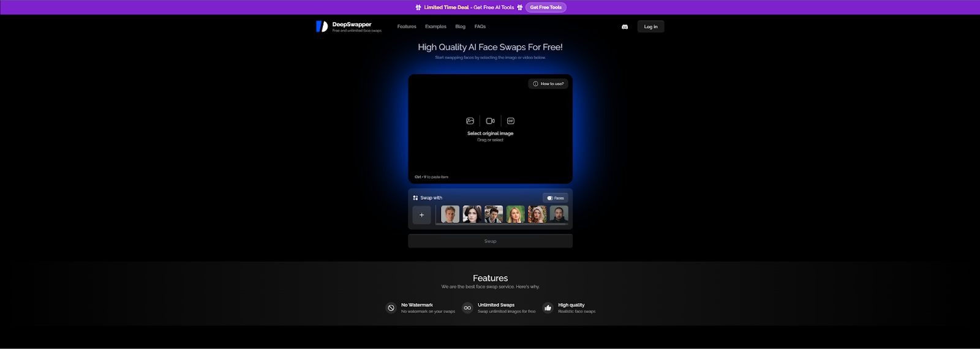This screenshot has height=349, width=980.
Task: Click the gift icon right of AI Tools
Action: (x=519, y=7)
